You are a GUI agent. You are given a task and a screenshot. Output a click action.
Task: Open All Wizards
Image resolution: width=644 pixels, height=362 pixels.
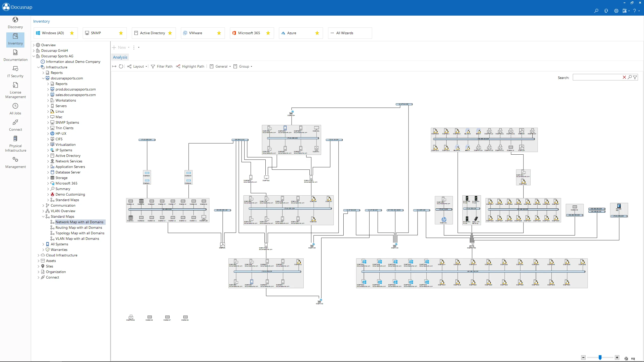coord(350,33)
